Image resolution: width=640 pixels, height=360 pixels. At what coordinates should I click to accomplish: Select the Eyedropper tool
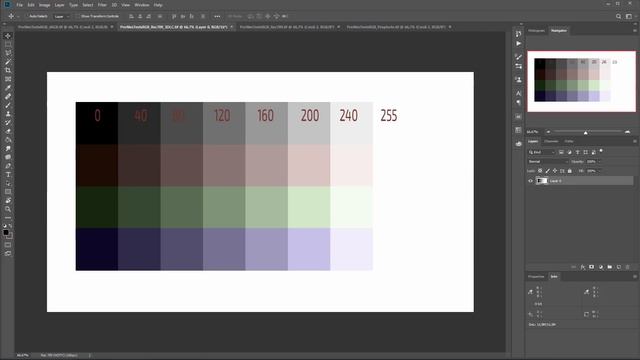coord(8,88)
